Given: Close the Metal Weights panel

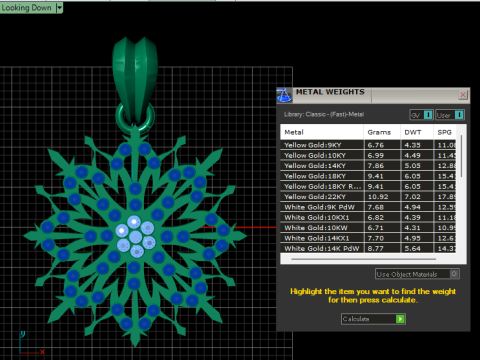Looking at the screenshot, I should pos(463,95).
